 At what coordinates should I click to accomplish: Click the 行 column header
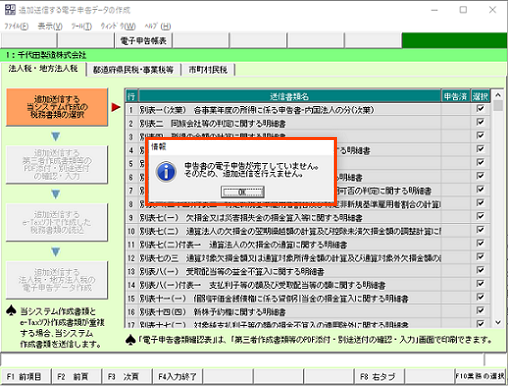coord(131,96)
